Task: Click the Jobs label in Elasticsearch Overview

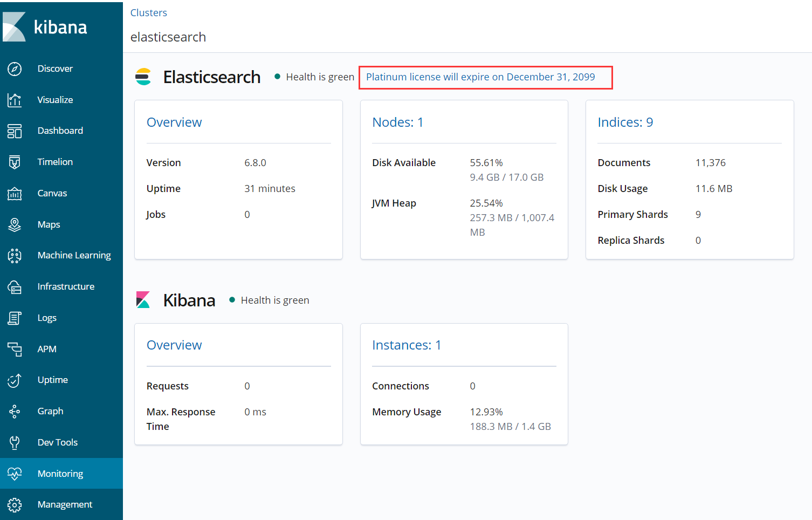Action: pos(156,214)
